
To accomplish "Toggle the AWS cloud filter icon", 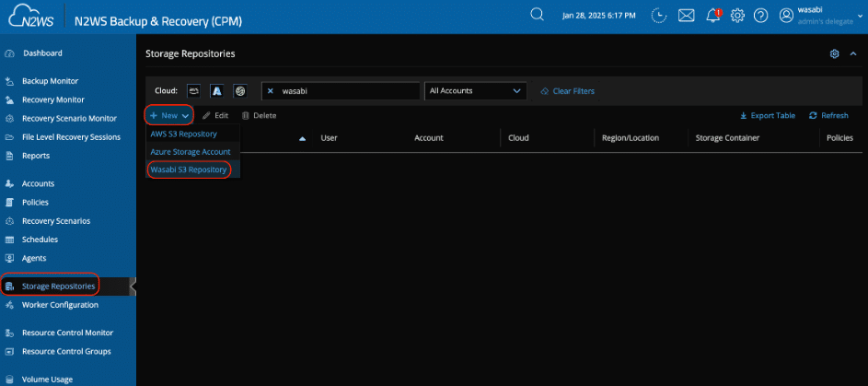I will pyautogui.click(x=193, y=91).
